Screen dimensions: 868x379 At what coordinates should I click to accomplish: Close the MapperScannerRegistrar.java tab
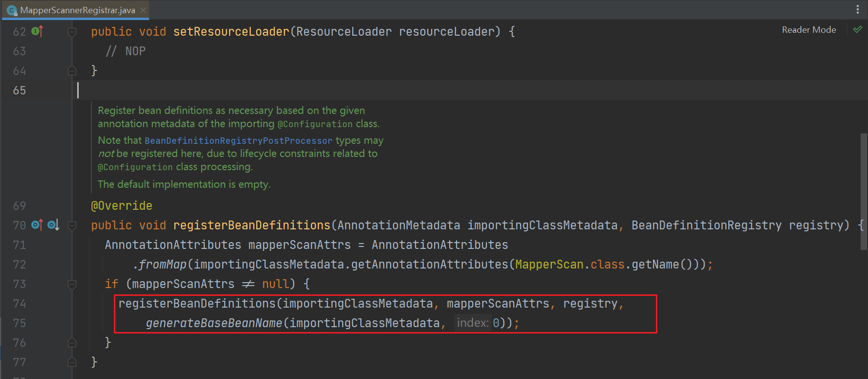[143, 10]
